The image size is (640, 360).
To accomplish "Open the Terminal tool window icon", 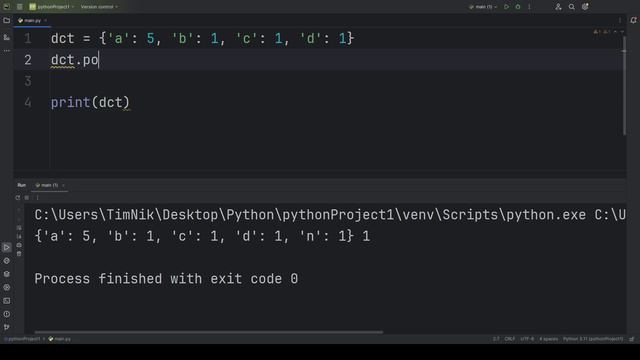I will 7,301.
